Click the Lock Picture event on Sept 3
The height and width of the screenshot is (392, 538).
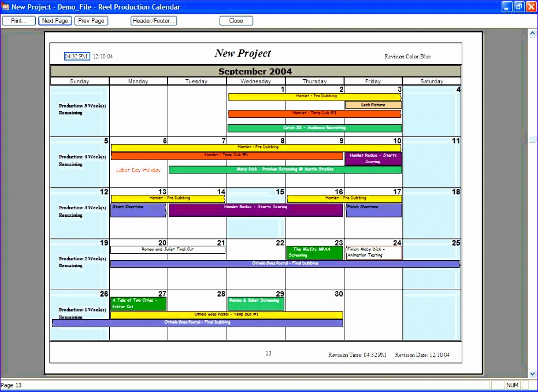tap(373, 105)
